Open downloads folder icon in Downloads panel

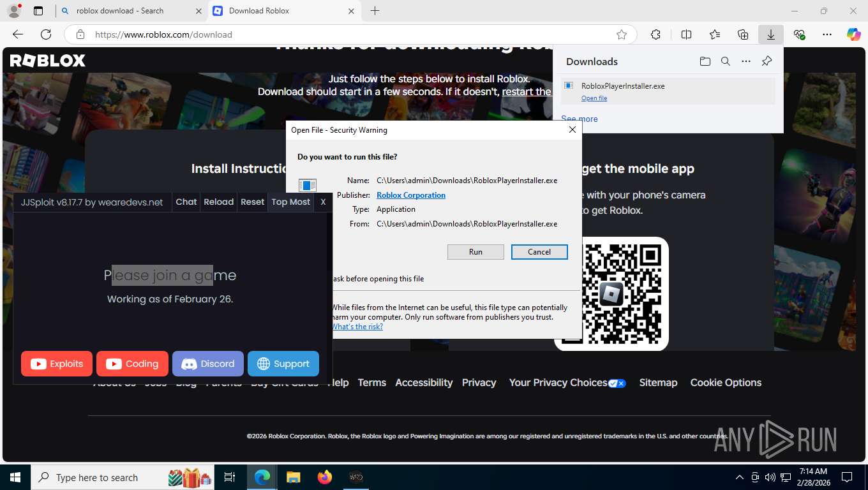click(x=705, y=61)
